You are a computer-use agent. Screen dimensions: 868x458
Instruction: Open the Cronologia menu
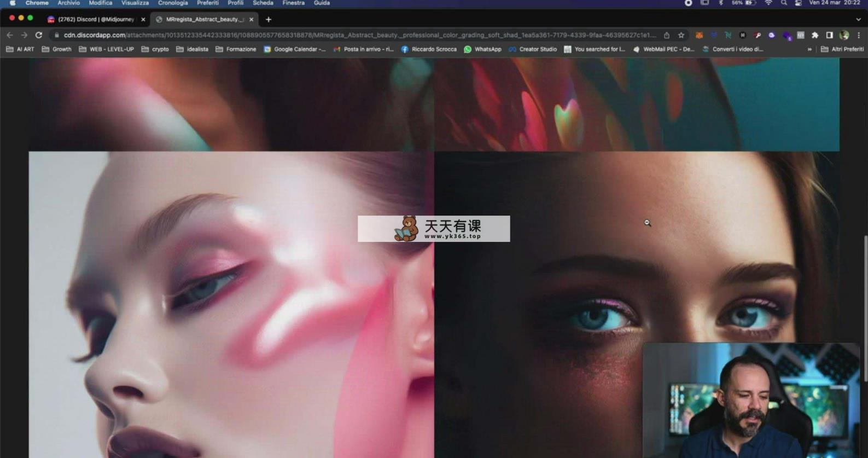173,3
